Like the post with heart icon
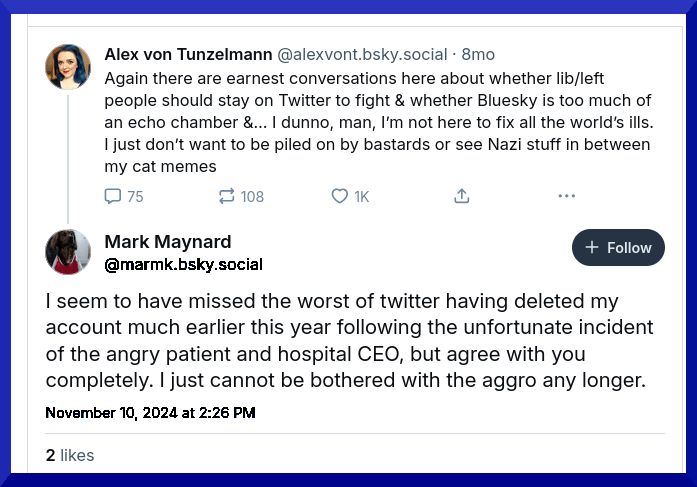This screenshot has width=697, height=487. [339, 197]
